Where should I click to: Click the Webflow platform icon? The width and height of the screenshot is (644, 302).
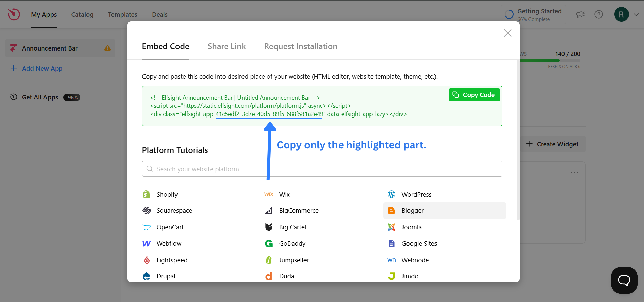147,243
